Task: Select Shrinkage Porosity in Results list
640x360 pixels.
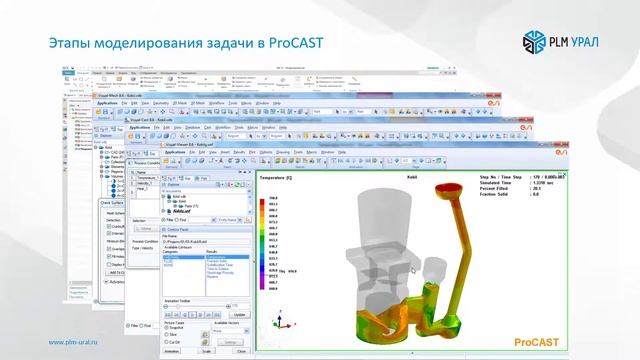Action: [220, 272]
